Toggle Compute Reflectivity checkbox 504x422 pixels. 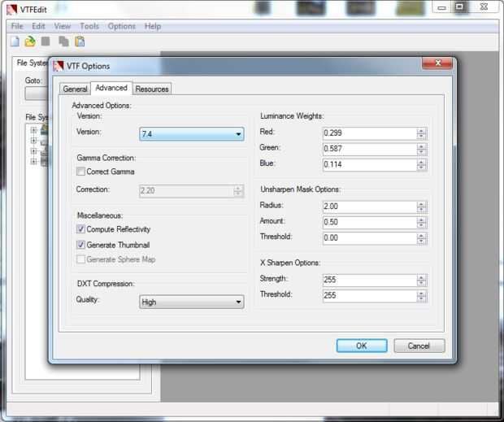click(x=80, y=229)
